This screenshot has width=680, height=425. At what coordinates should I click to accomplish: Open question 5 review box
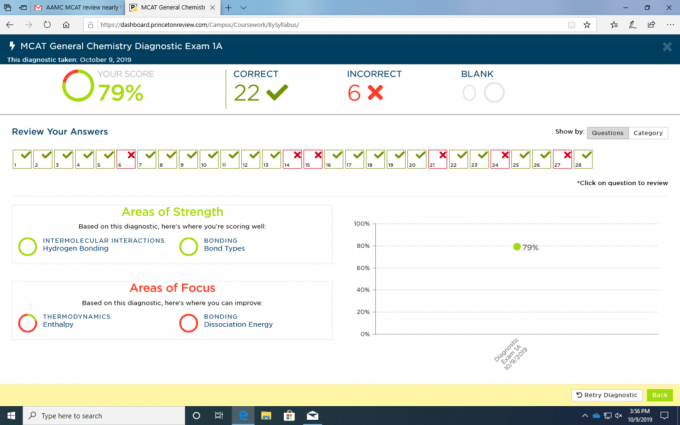pos(105,159)
